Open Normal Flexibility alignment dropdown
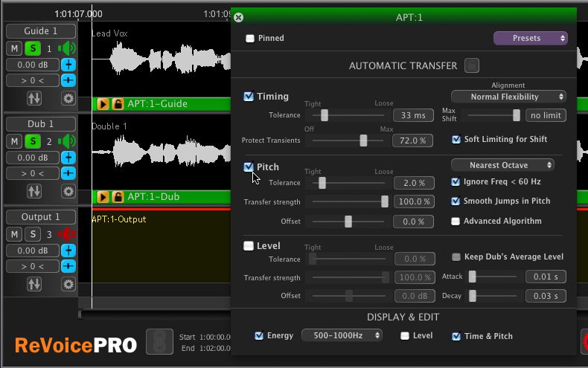The height and width of the screenshot is (368, 588). tap(508, 97)
